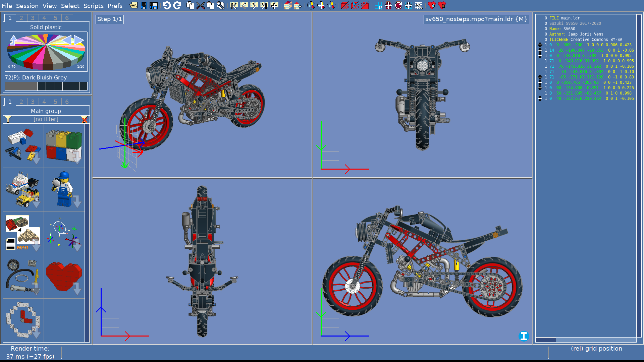Select the rotate tool icon in toolbar

[398, 5]
